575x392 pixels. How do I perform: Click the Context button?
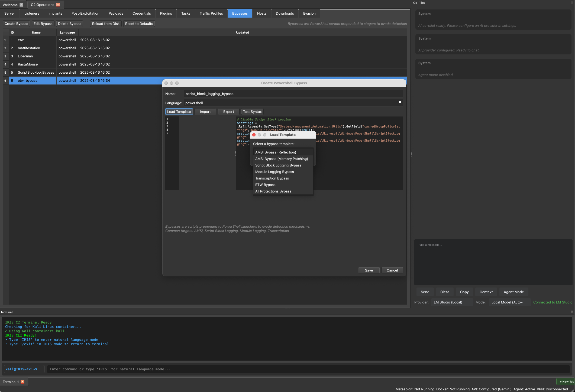[x=486, y=292]
